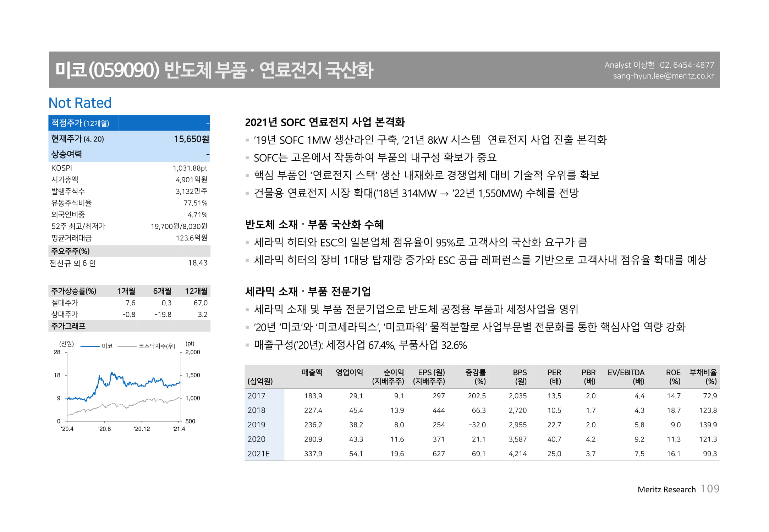Click the Not Rated heading
The height and width of the screenshot is (532, 769).
[80, 103]
